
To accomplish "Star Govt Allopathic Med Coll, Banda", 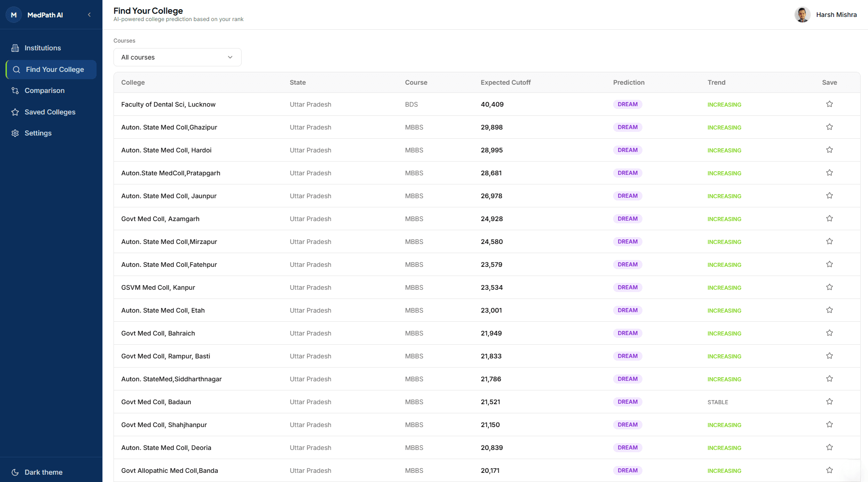I will pos(829,470).
